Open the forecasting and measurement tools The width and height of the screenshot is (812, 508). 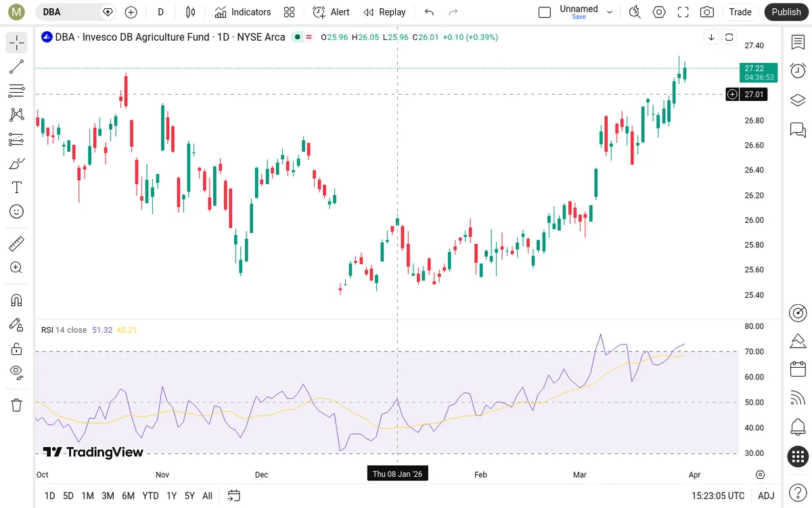point(17,140)
